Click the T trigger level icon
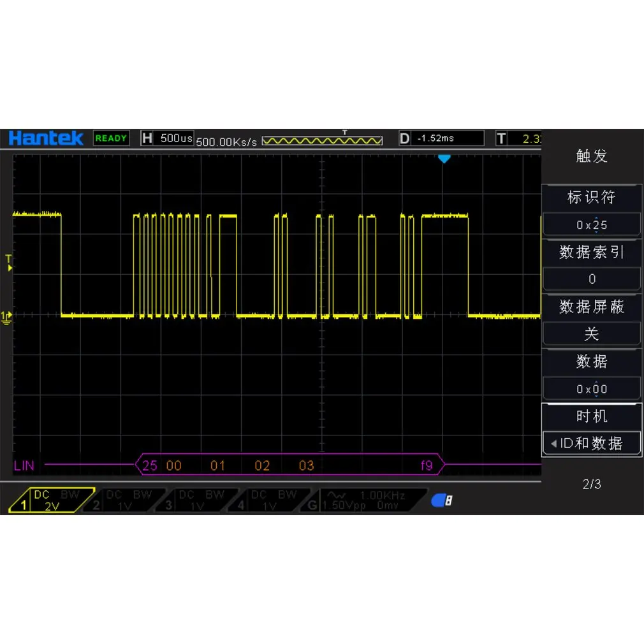Image resolution: width=644 pixels, height=644 pixels. pos(501,138)
